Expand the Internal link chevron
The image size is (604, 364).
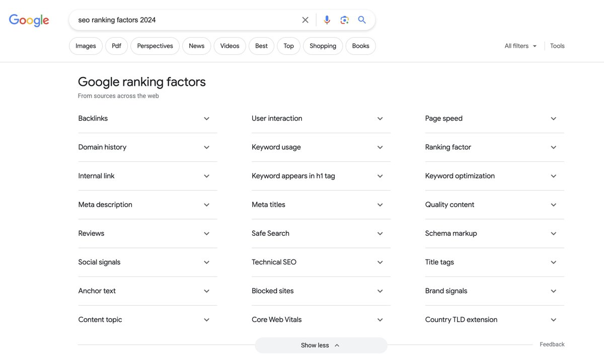206,176
